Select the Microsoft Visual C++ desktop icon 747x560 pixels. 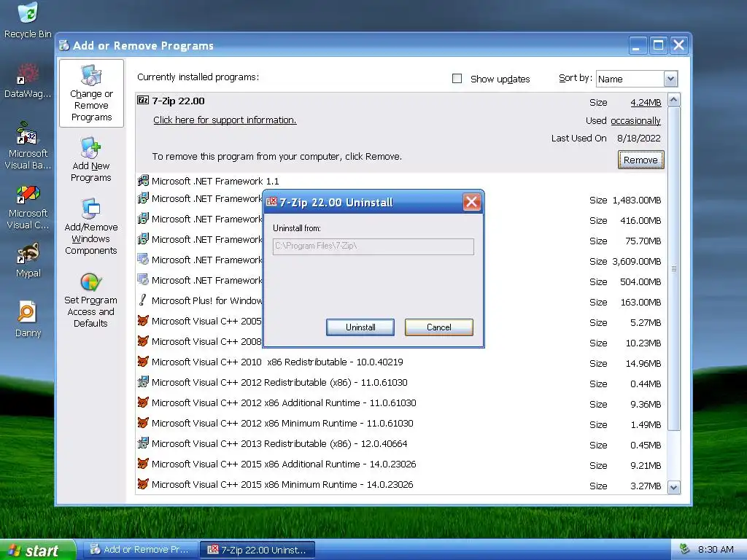tap(28, 194)
